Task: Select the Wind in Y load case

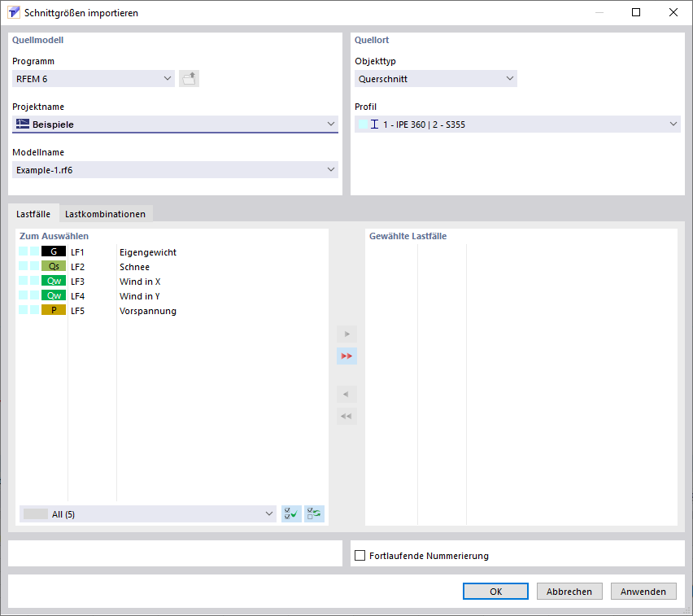Action: tap(172, 296)
